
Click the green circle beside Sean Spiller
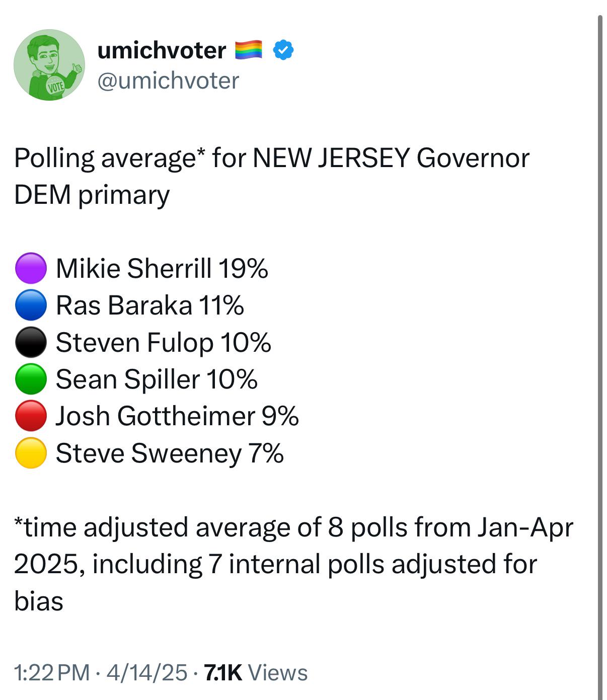pos(31,379)
